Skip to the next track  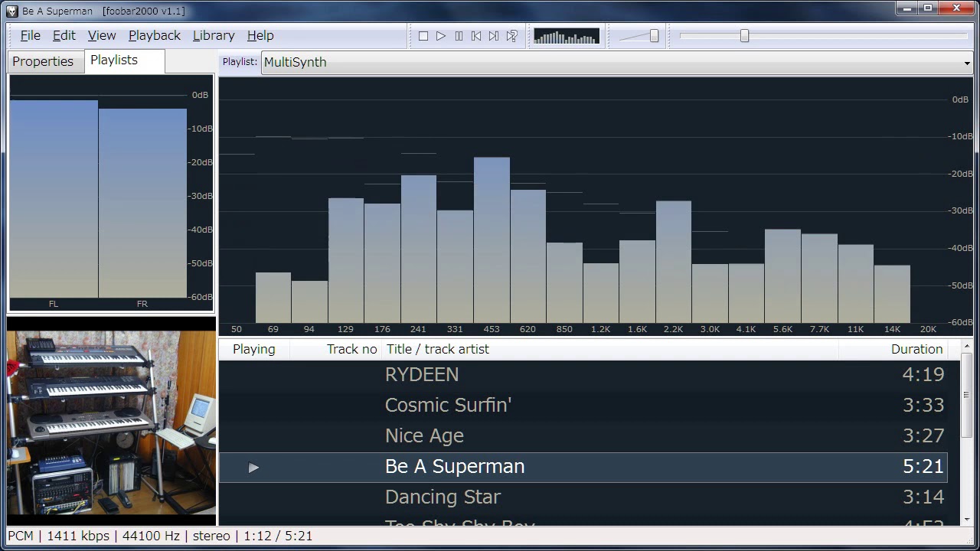[x=494, y=36]
